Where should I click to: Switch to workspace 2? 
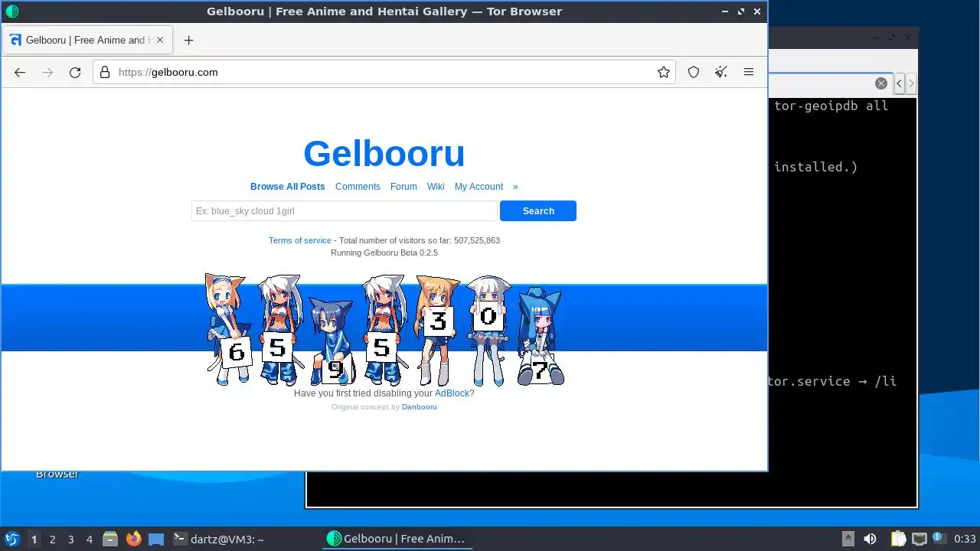pyautogui.click(x=53, y=540)
